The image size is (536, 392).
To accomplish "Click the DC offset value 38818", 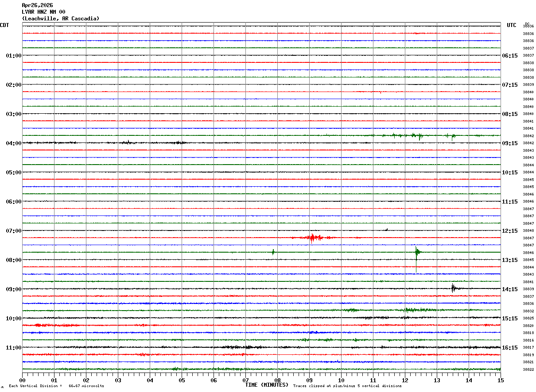I will click(528, 333).
